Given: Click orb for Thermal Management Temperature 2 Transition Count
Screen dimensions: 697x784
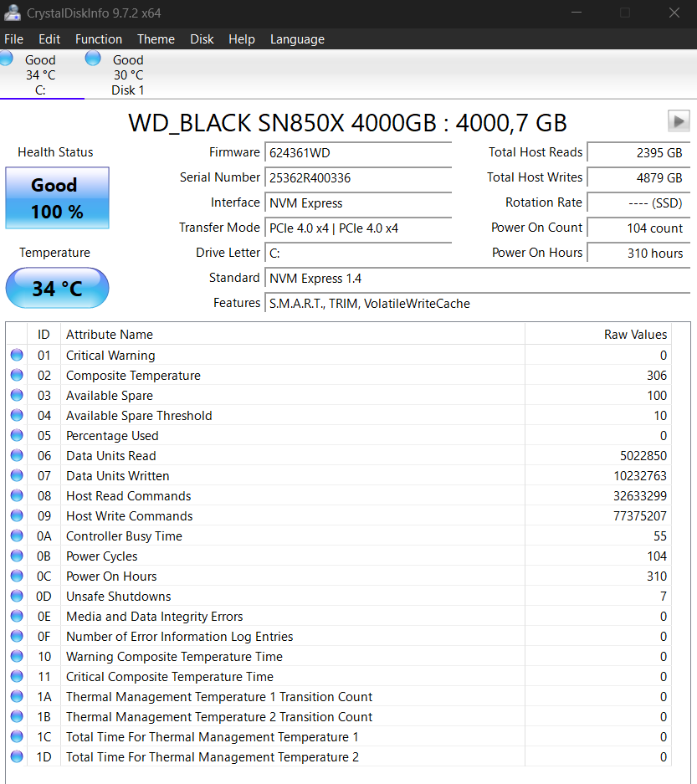Looking at the screenshot, I should (x=17, y=716).
